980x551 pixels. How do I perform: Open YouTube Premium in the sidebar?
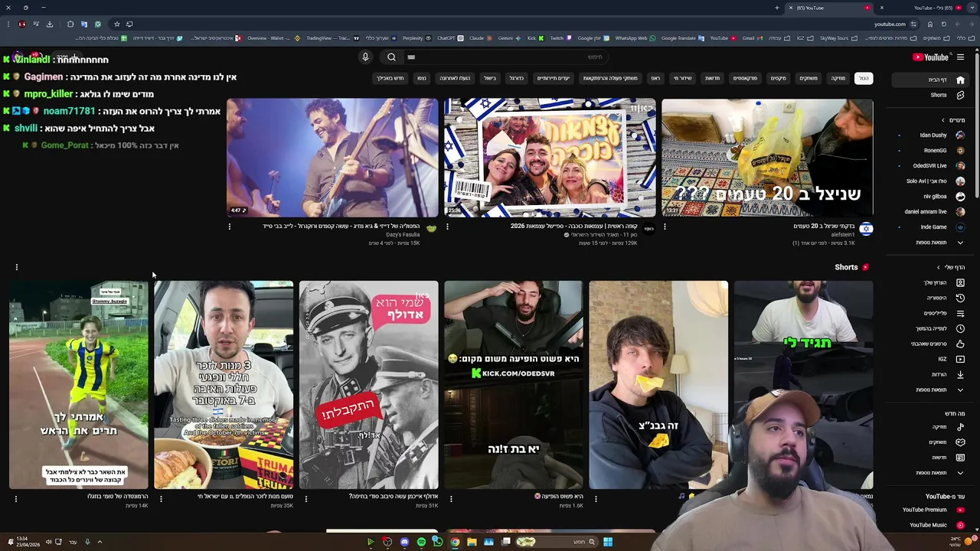point(931,510)
